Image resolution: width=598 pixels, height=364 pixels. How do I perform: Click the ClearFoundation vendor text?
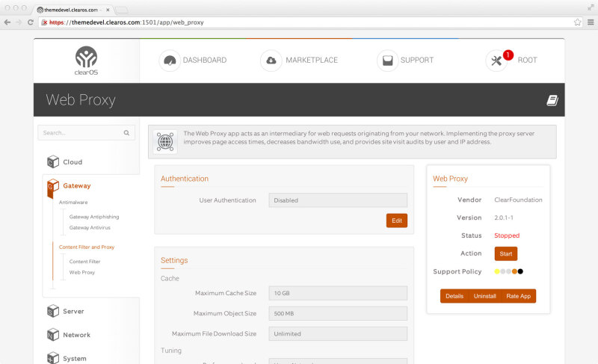click(518, 200)
